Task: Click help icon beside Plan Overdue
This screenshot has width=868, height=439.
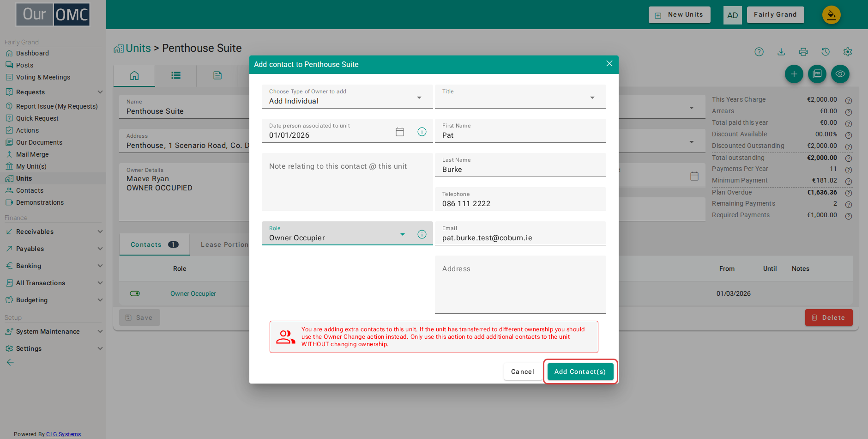Action: point(849,193)
